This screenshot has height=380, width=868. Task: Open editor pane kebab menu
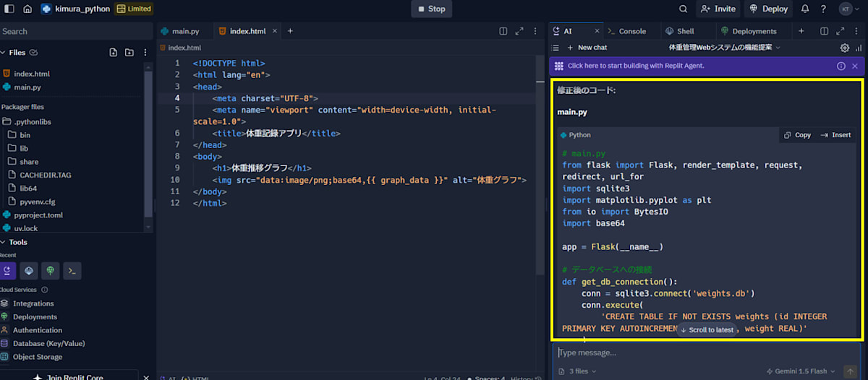point(535,31)
